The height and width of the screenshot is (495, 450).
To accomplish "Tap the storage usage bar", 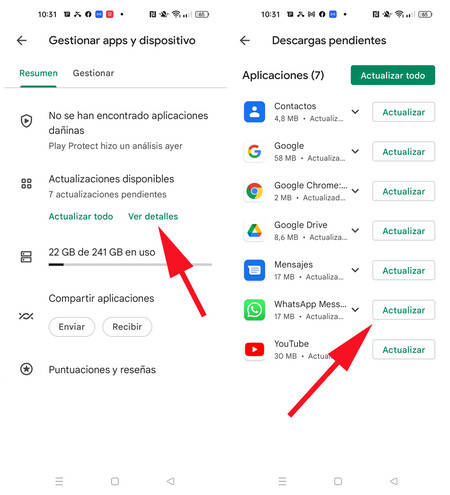I will click(x=130, y=265).
